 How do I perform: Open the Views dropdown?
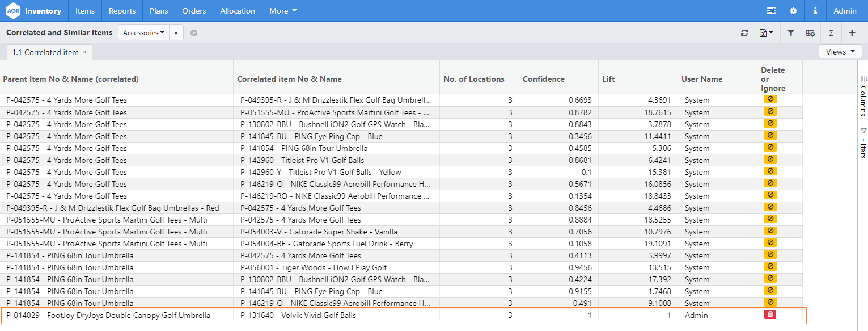tap(840, 52)
